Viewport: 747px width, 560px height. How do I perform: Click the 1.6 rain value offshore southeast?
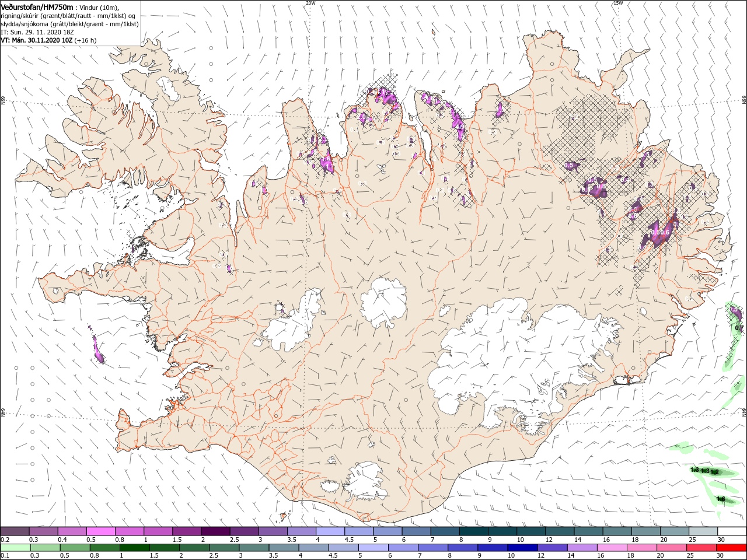[721, 499]
